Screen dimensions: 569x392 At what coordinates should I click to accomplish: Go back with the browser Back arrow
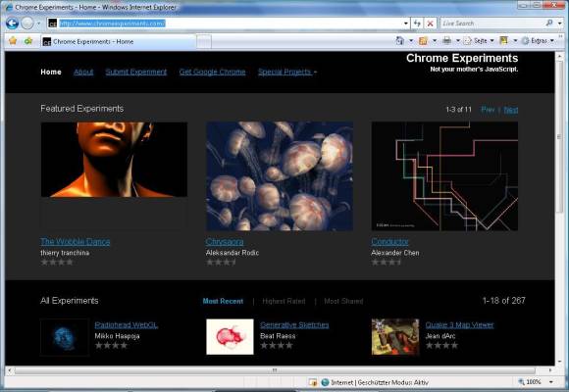(12, 24)
